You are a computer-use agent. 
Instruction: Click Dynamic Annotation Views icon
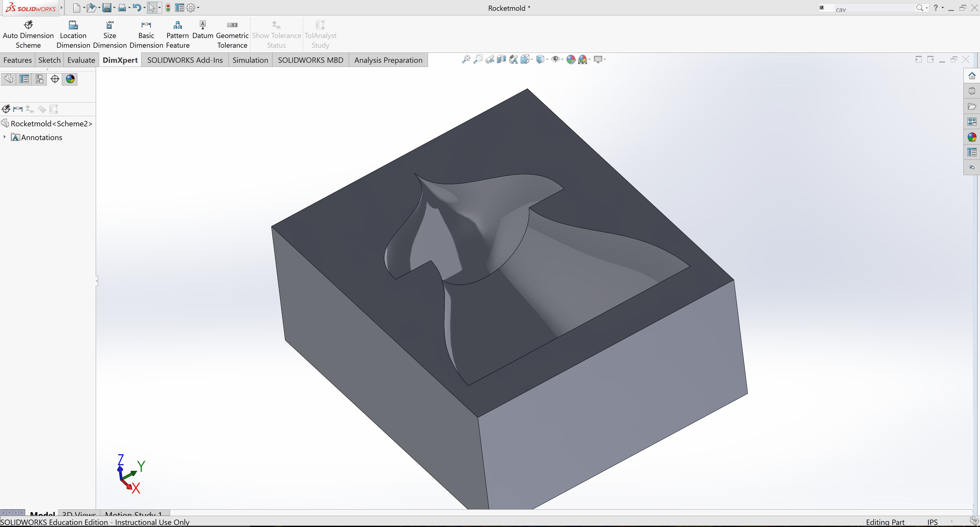(513, 59)
